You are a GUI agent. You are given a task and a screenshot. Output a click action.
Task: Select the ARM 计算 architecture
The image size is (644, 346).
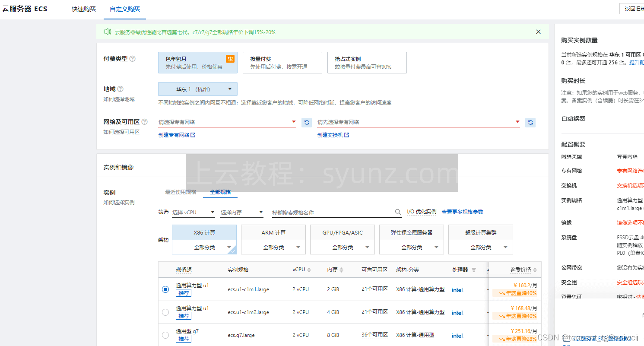[273, 232]
